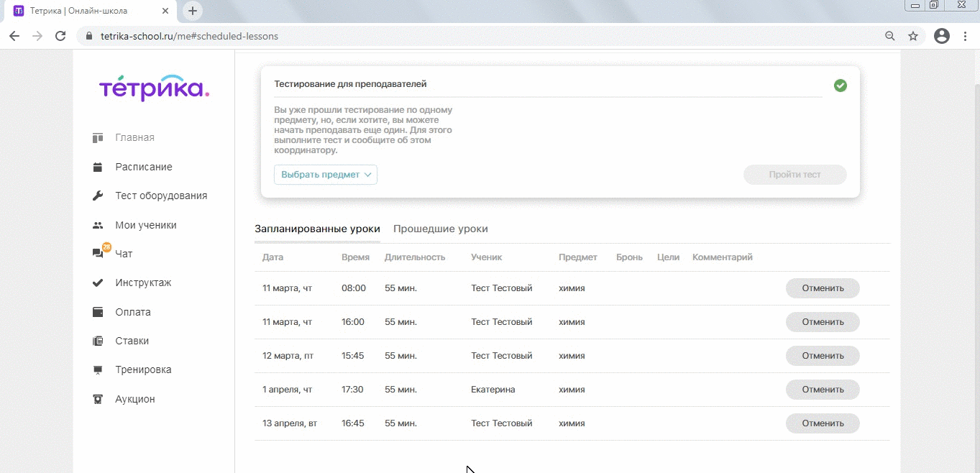Open the Оплата menu item
This screenshot has width=980, height=473.
[x=133, y=312]
